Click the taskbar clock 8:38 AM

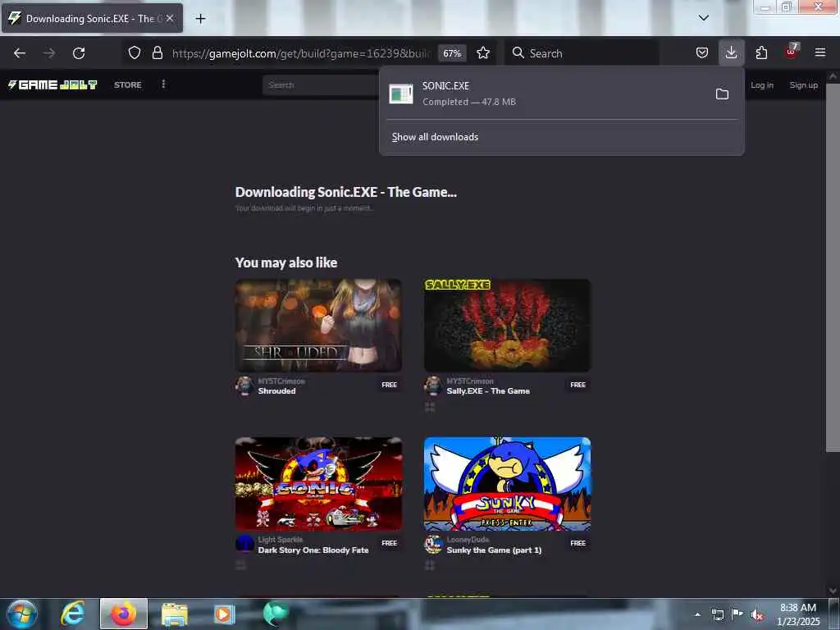tap(798, 614)
